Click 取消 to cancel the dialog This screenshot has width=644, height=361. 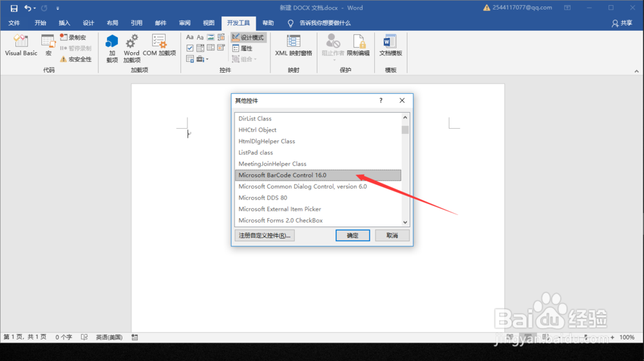tap(392, 236)
